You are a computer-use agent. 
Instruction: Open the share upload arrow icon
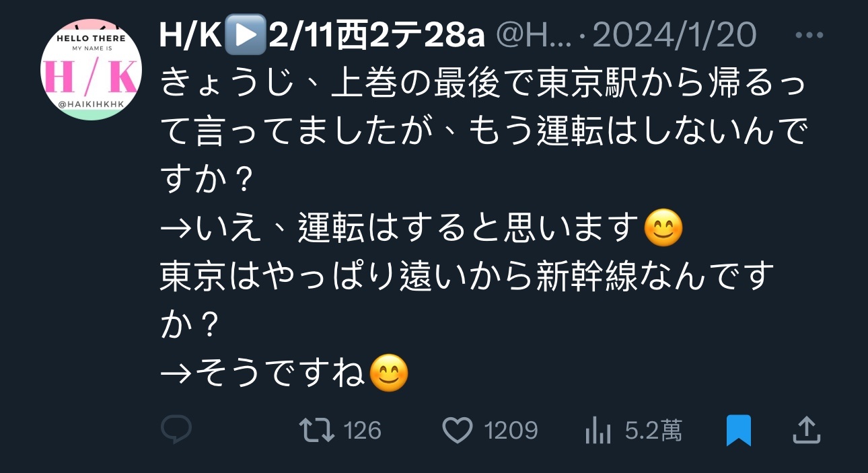805,430
